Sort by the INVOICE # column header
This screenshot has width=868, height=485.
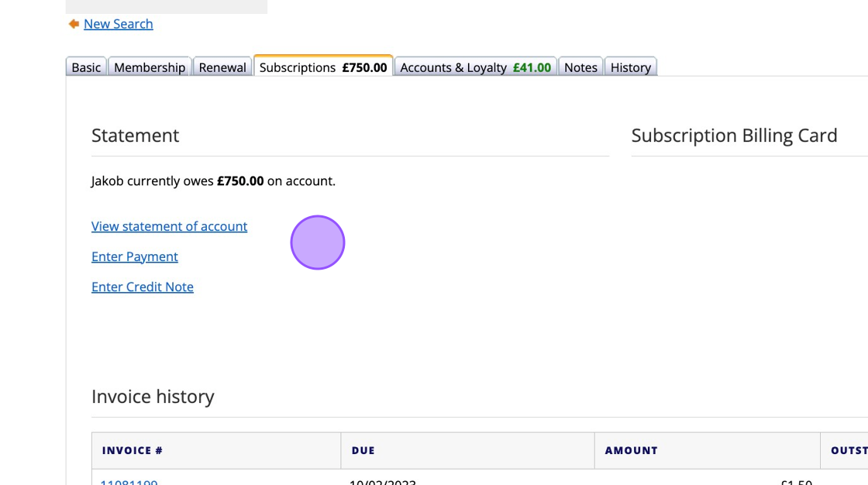(x=133, y=450)
